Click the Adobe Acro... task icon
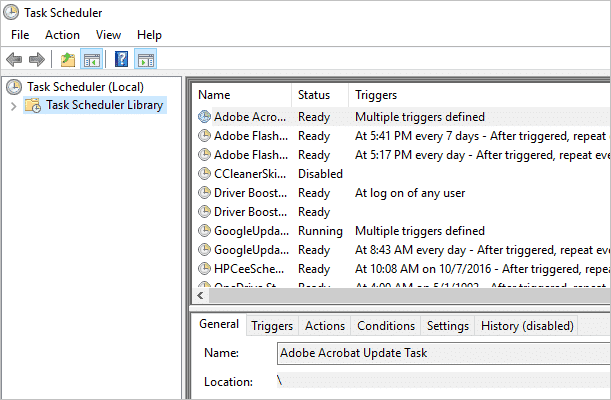 204,116
